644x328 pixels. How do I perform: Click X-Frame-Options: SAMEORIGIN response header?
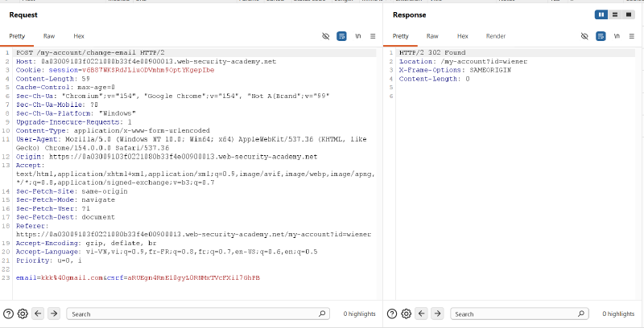tap(455, 70)
